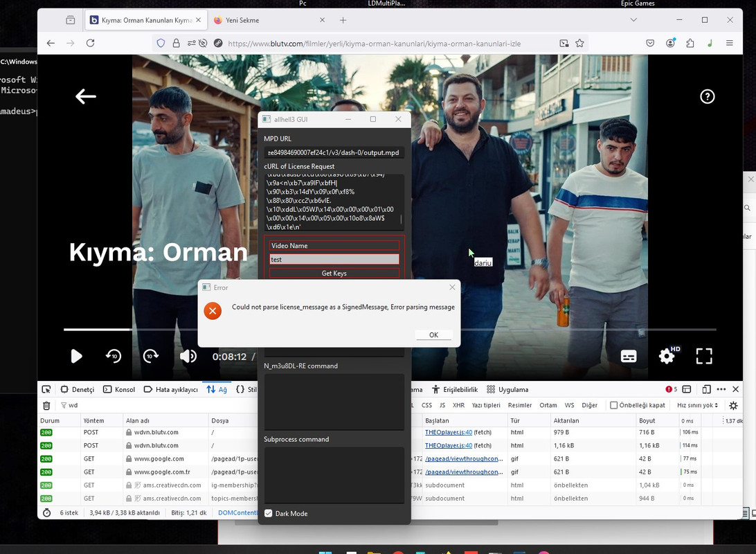This screenshot has width=756, height=554.
Task: Filter network requests by JS
Action: tap(442, 406)
